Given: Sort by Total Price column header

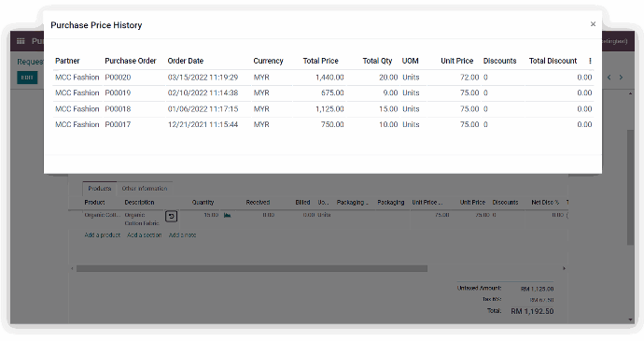Looking at the screenshot, I should pyautogui.click(x=321, y=61).
